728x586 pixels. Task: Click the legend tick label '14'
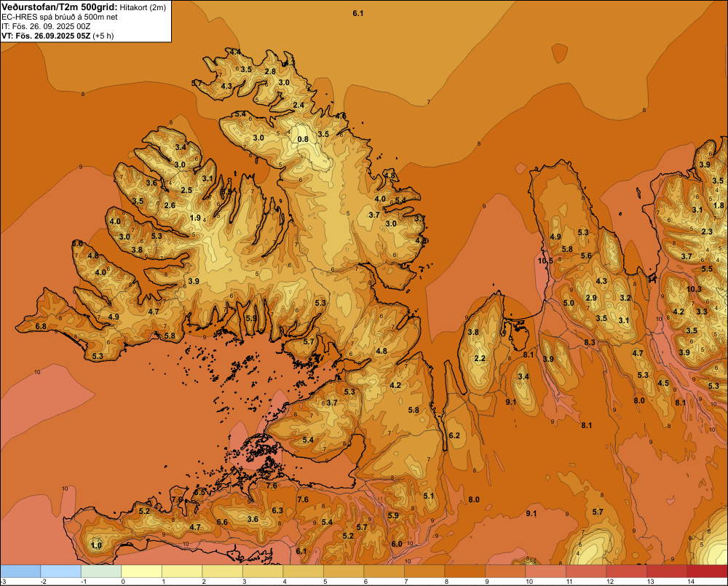click(x=690, y=582)
